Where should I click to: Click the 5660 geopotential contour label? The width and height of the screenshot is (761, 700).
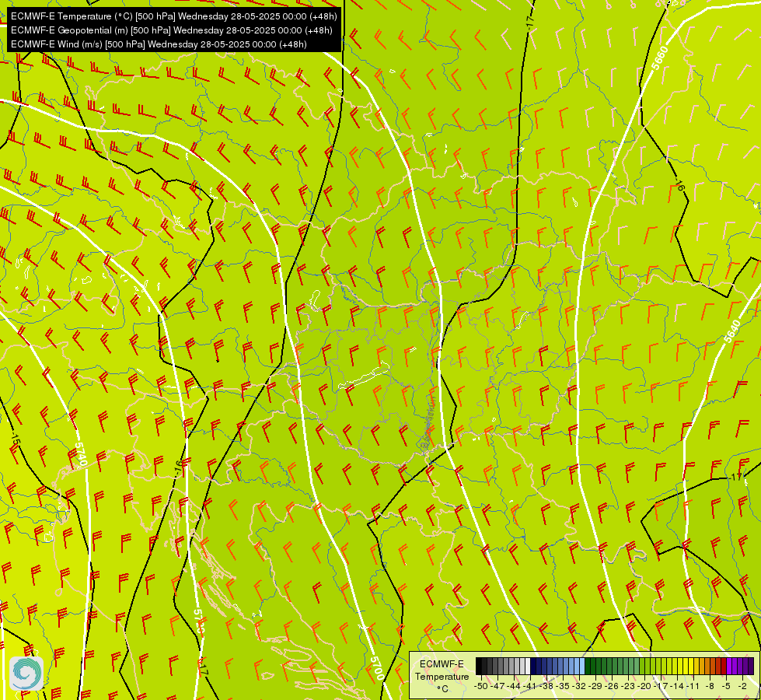660,58
